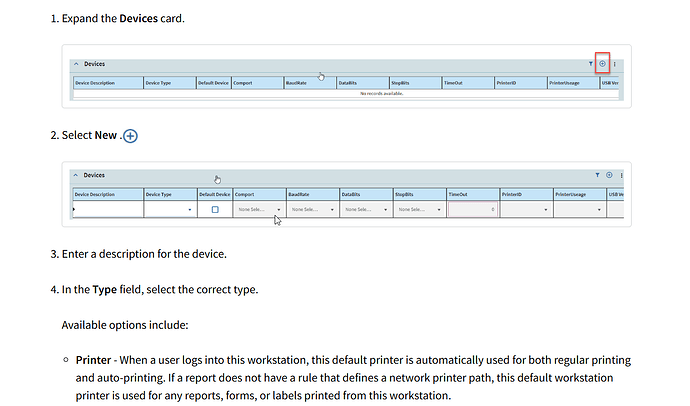Open the more-options dots in the Devices card with new row

pyautogui.click(x=621, y=176)
